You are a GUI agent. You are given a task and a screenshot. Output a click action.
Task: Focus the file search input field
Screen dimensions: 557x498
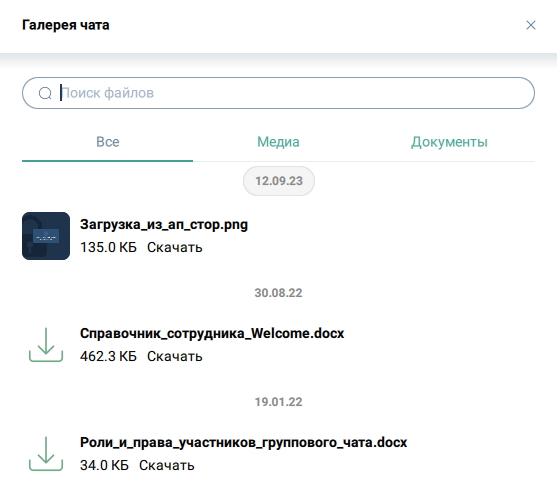(x=278, y=93)
